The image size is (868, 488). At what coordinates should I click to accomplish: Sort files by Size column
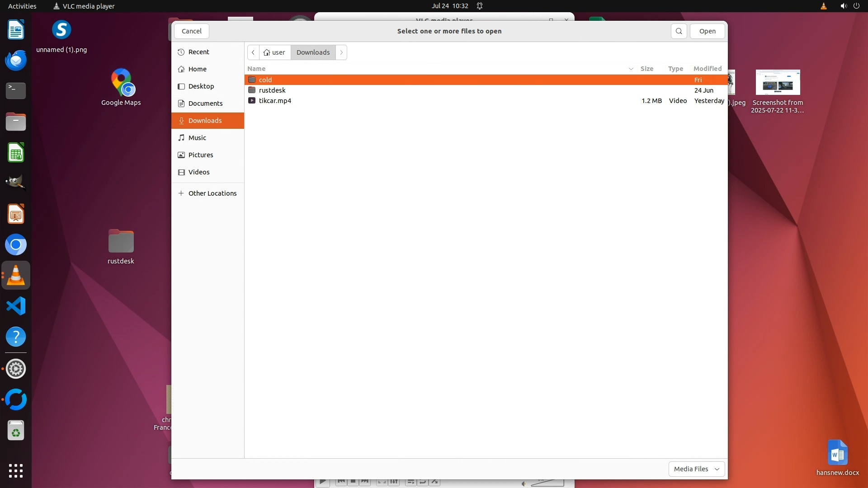click(x=646, y=69)
